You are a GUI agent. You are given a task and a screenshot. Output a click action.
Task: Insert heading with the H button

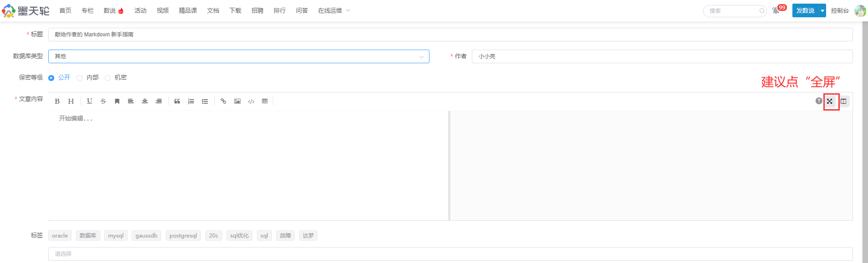[x=71, y=101]
